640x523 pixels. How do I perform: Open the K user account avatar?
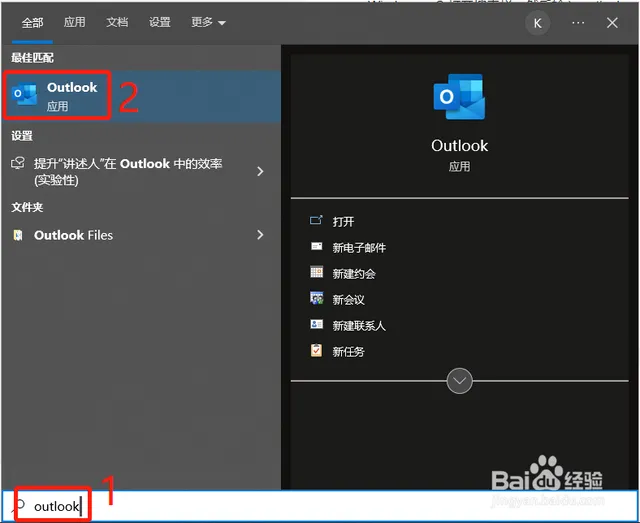click(538, 23)
